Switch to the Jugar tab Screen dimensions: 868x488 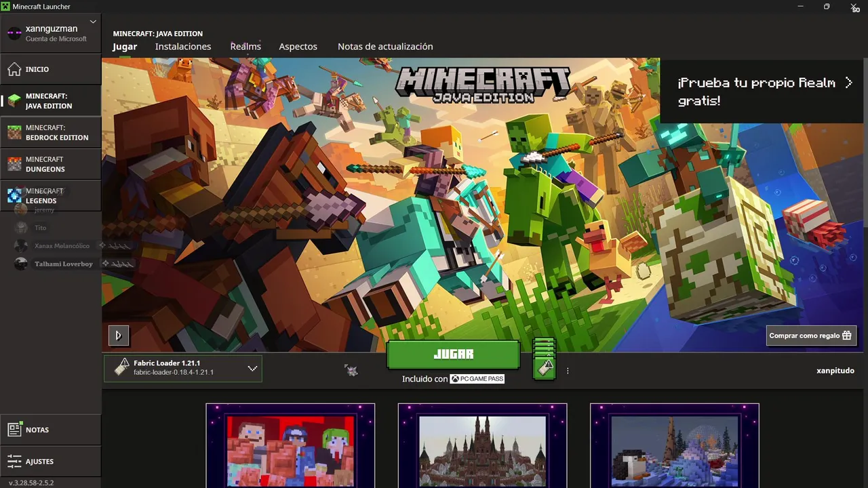point(125,47)
